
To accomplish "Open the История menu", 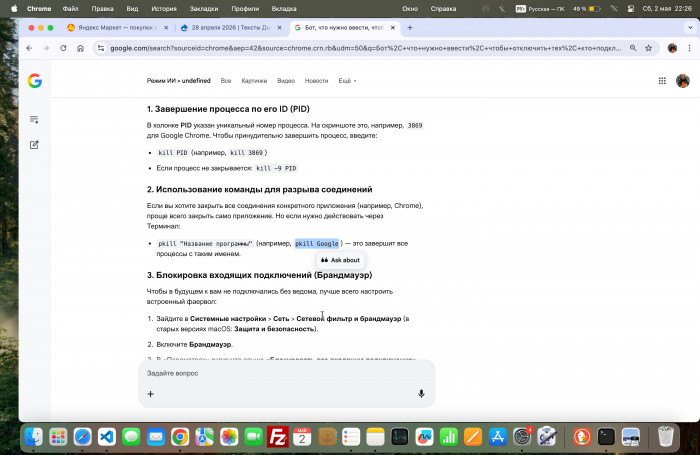I will click(x=164, y=8).
